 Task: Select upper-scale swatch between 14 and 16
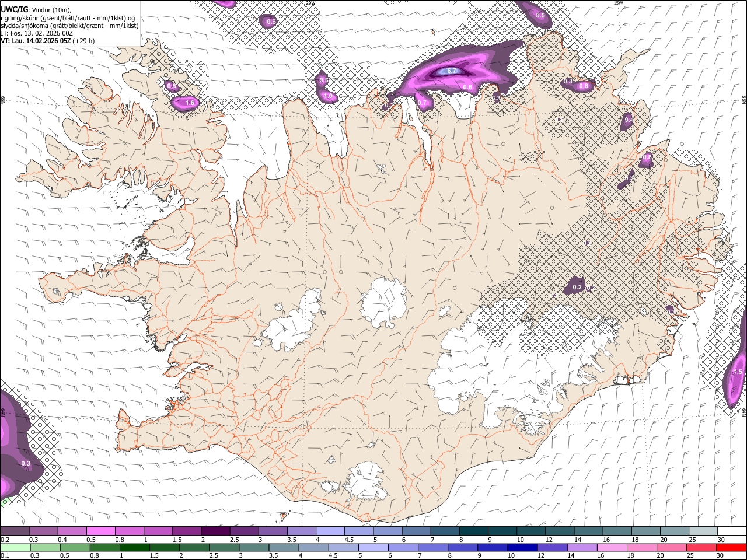click(589, 531)
